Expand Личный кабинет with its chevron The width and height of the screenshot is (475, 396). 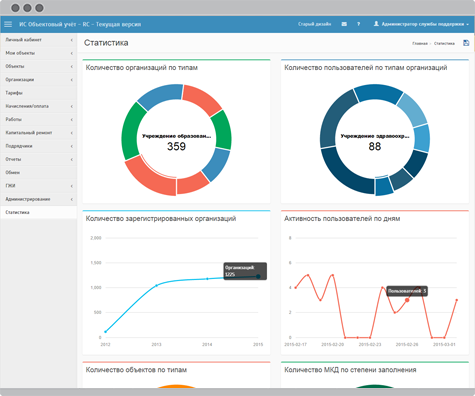72,40
